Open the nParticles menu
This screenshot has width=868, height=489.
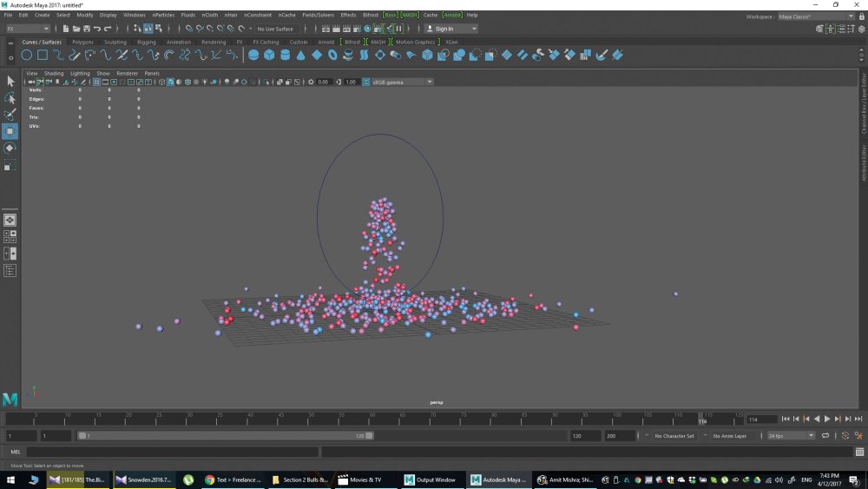[163, 15]
